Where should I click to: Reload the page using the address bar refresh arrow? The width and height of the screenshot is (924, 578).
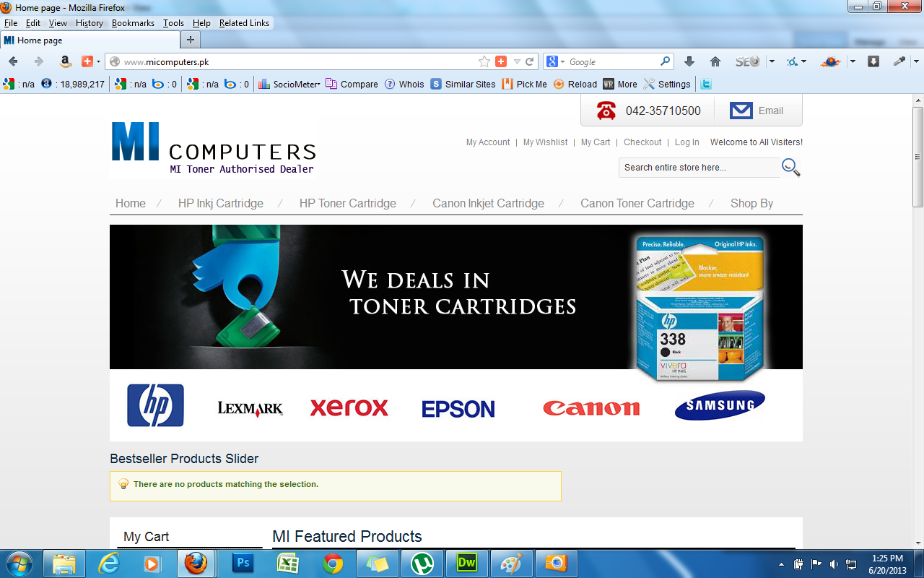(x=530, y=61)
